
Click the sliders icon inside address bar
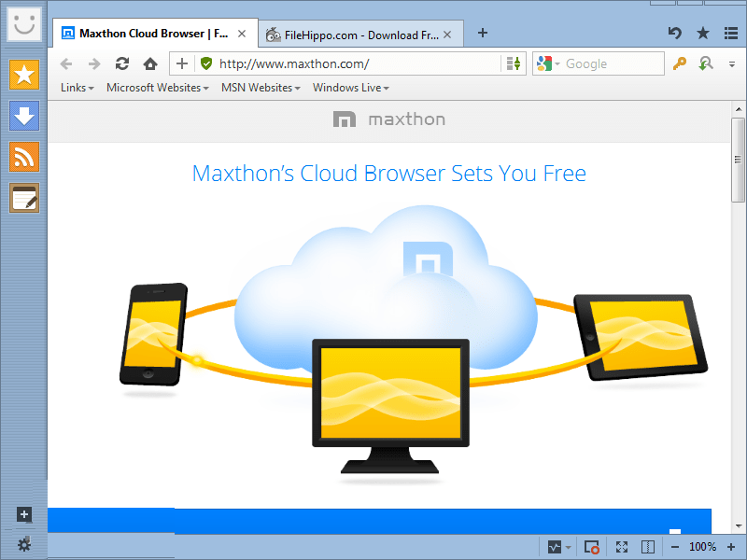(x=513, y=63)
